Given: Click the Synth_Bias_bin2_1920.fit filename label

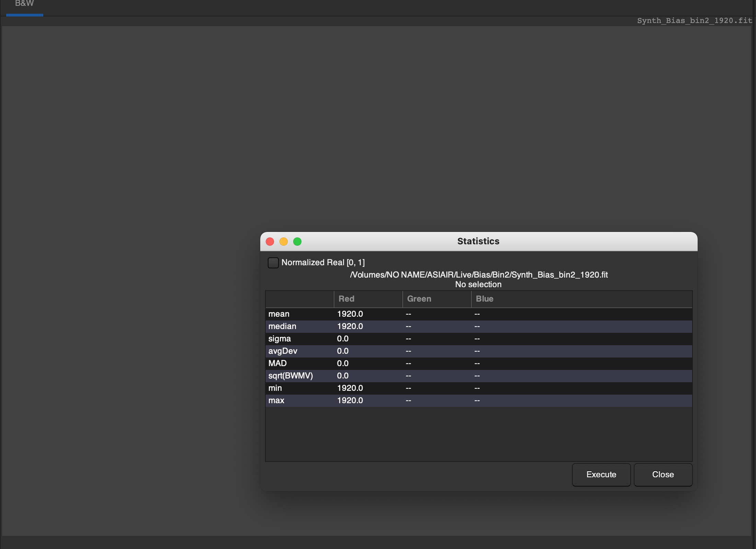Looking at the screenshot, I should (694, 21).
